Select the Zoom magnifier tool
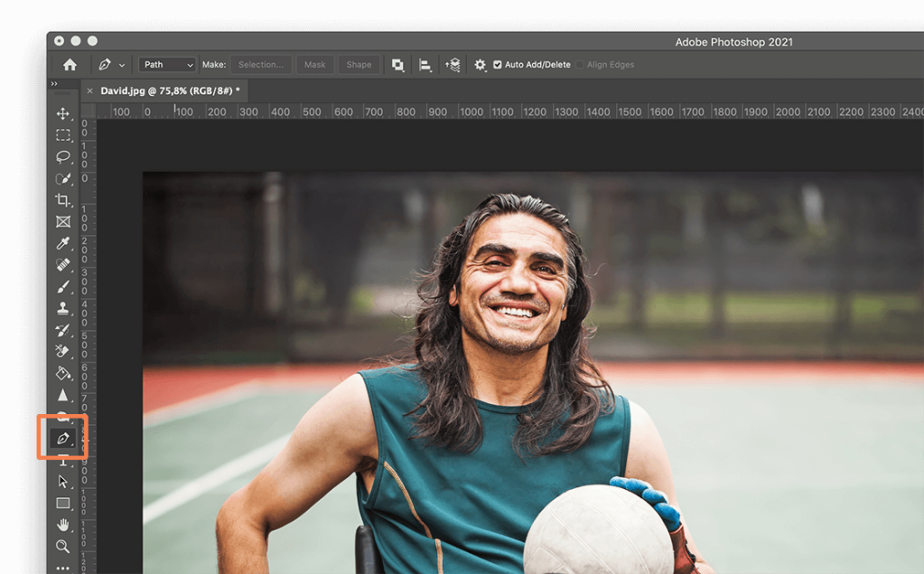This screenshot has width=924, height=574. tap(63, 546)
